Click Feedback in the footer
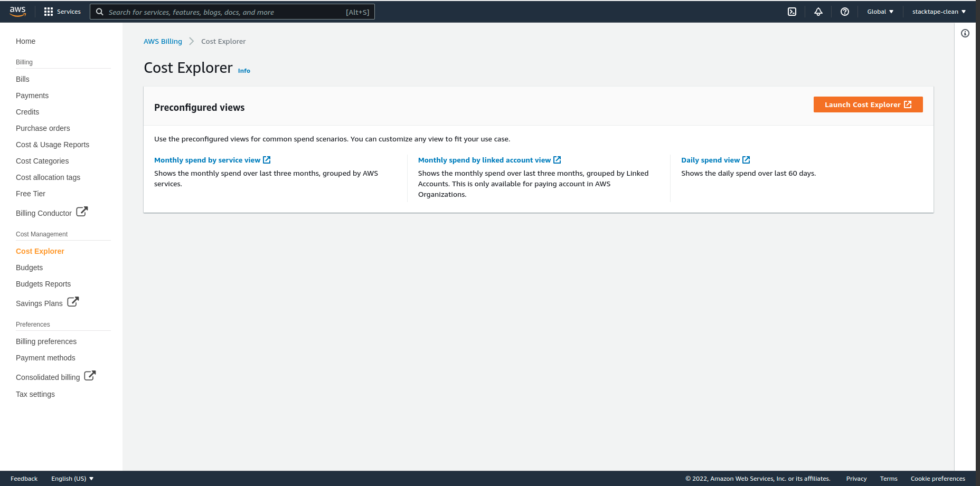This screenshot has width=980, height=486. (x=24, y=479)
